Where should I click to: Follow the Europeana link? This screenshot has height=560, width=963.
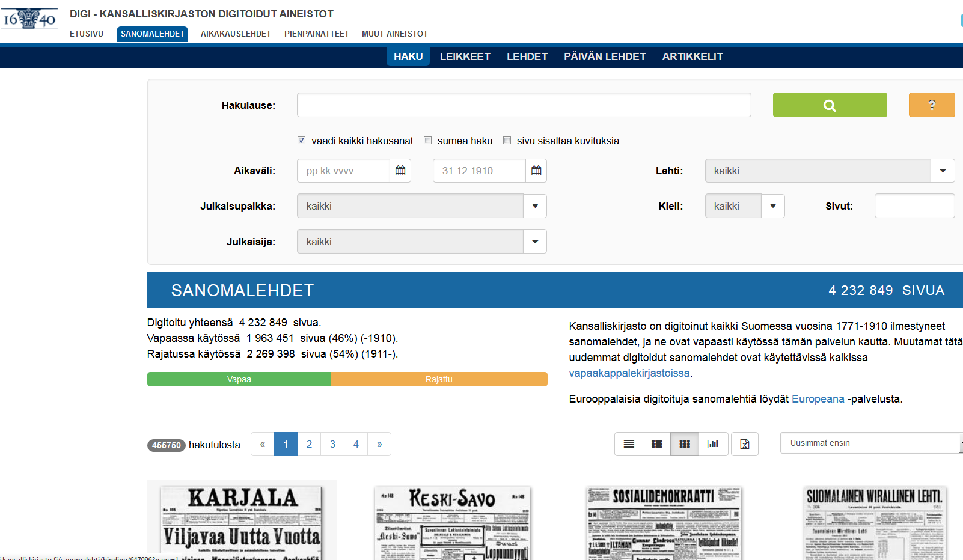818,399
